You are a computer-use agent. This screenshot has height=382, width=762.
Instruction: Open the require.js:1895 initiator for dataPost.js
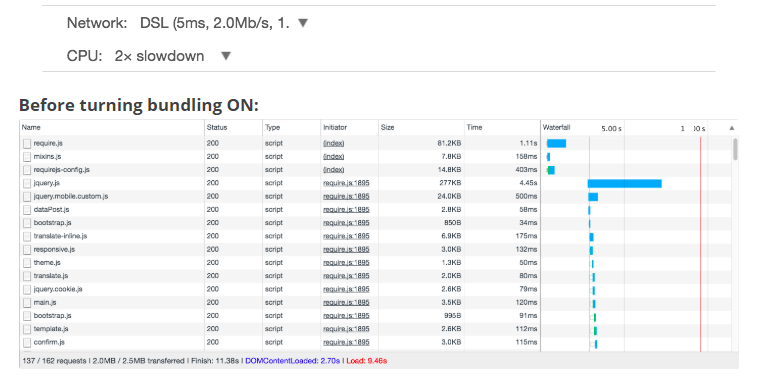click(x=346, y=209)
